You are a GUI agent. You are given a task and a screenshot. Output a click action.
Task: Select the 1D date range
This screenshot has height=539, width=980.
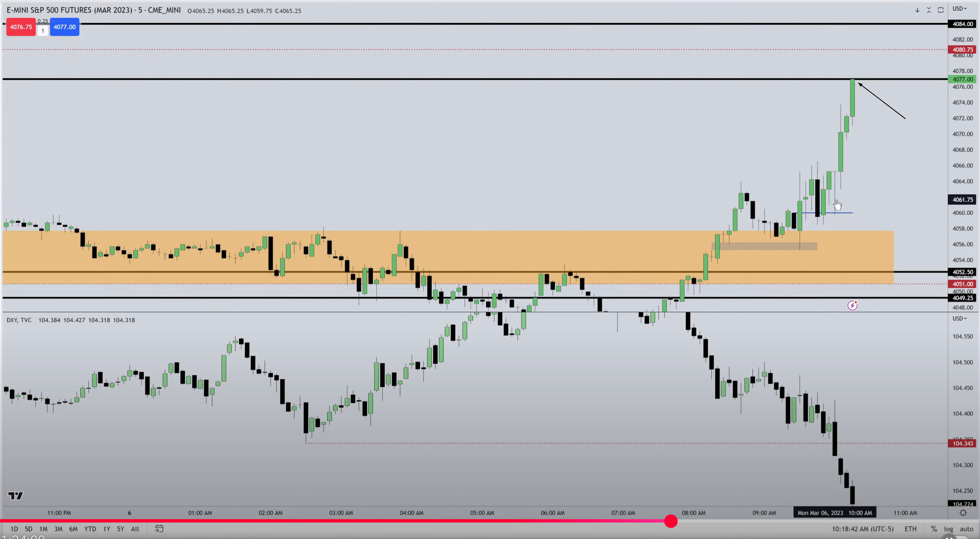14,529
